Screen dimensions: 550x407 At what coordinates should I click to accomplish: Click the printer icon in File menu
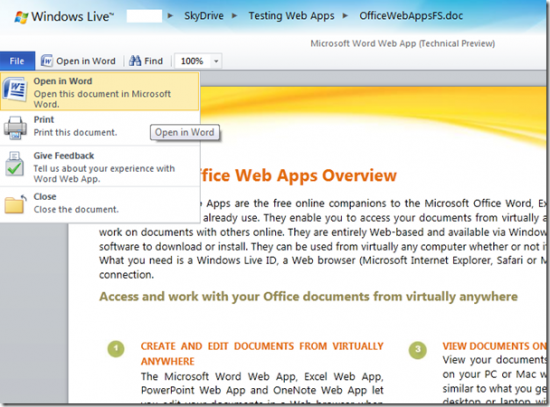(x=15, y=128)
